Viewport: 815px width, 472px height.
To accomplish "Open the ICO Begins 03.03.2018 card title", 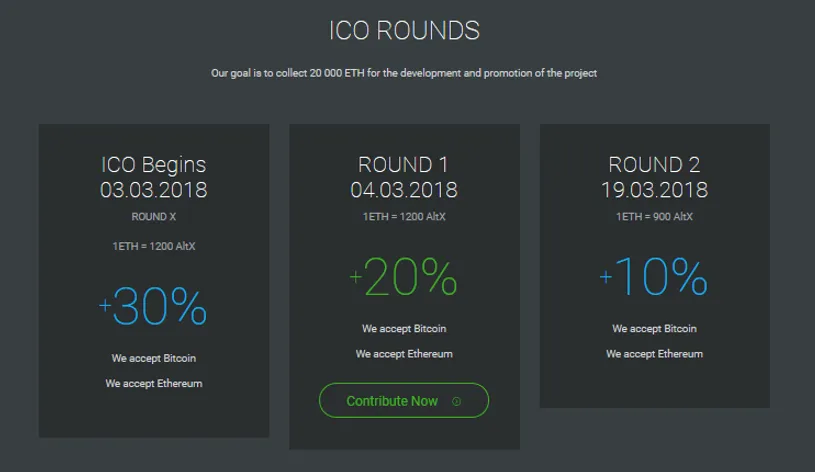I will pos(154,177).
